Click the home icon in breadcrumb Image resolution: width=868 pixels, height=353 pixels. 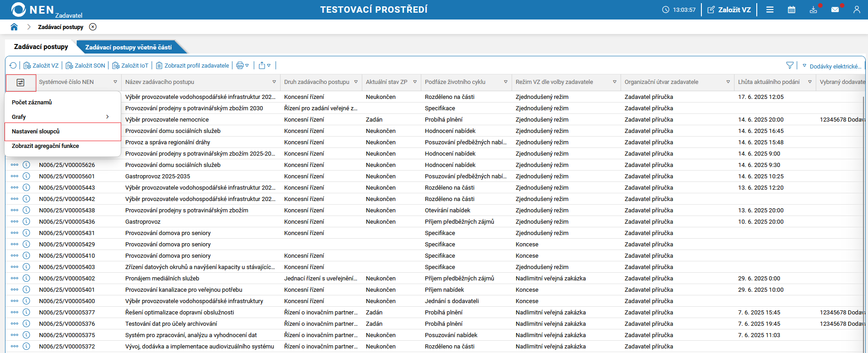point(14,27)
